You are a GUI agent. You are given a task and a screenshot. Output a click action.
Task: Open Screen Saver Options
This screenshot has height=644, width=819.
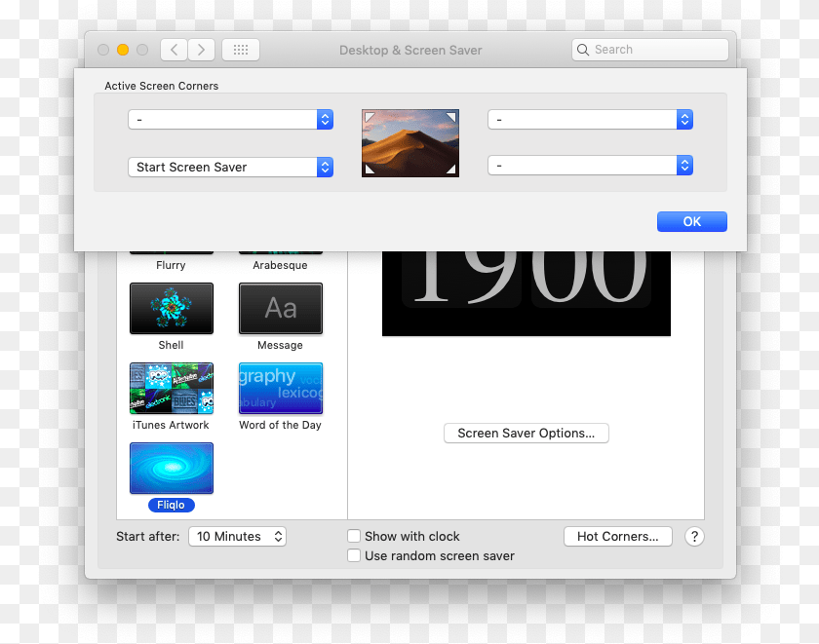[526, 434]
